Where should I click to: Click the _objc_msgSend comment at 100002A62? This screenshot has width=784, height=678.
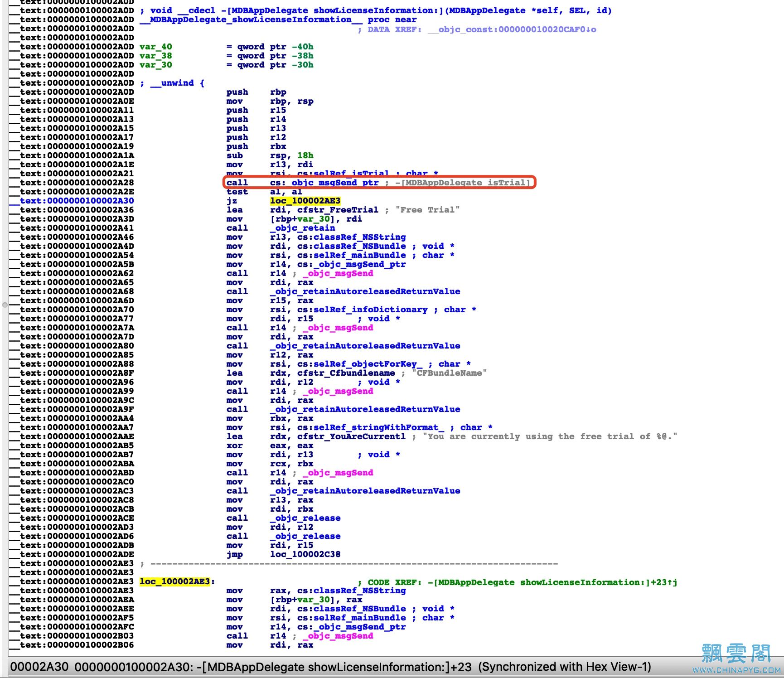click(338, 273)
